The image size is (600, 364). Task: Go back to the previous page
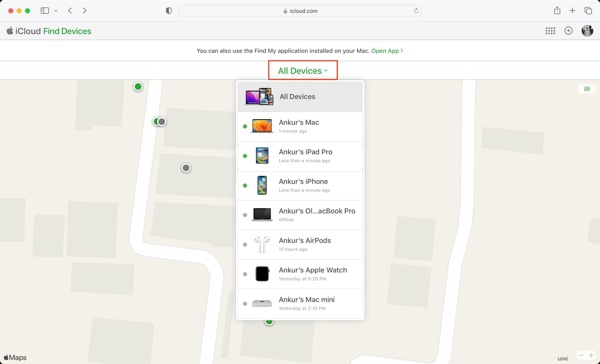pos(70,11)
